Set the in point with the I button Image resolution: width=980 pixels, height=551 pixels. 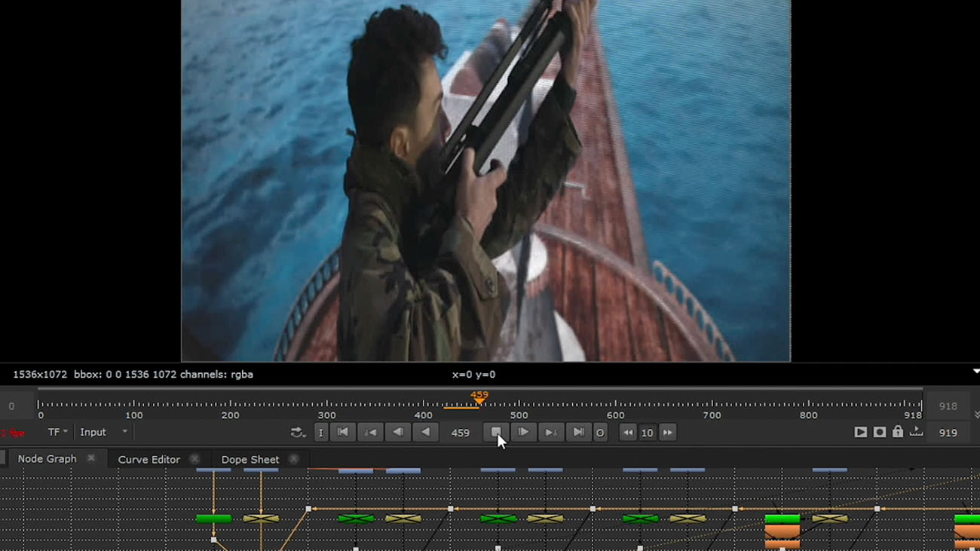pos(321,433)
